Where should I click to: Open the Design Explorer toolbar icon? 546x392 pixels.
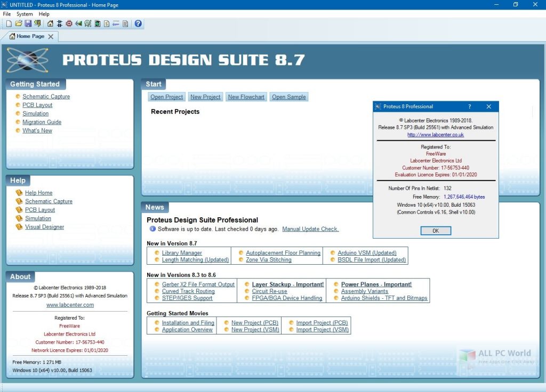tap(97, 23)
